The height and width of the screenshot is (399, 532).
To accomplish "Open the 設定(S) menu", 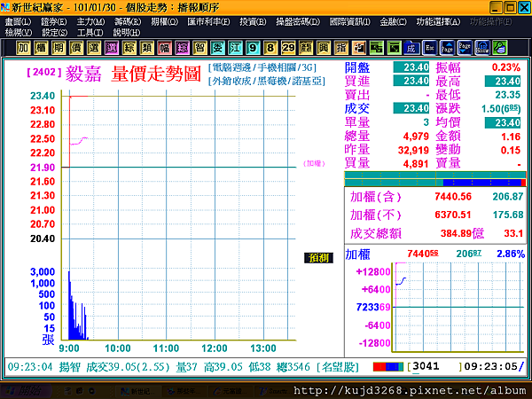I will click(x=55, y=33).
